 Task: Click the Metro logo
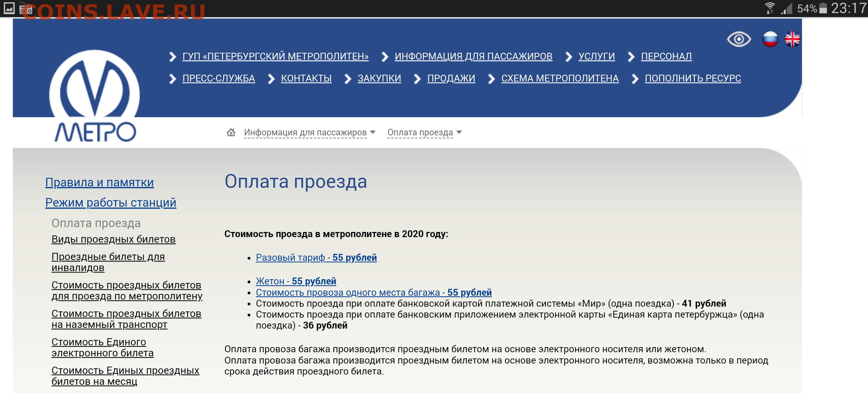pos(95,96)
